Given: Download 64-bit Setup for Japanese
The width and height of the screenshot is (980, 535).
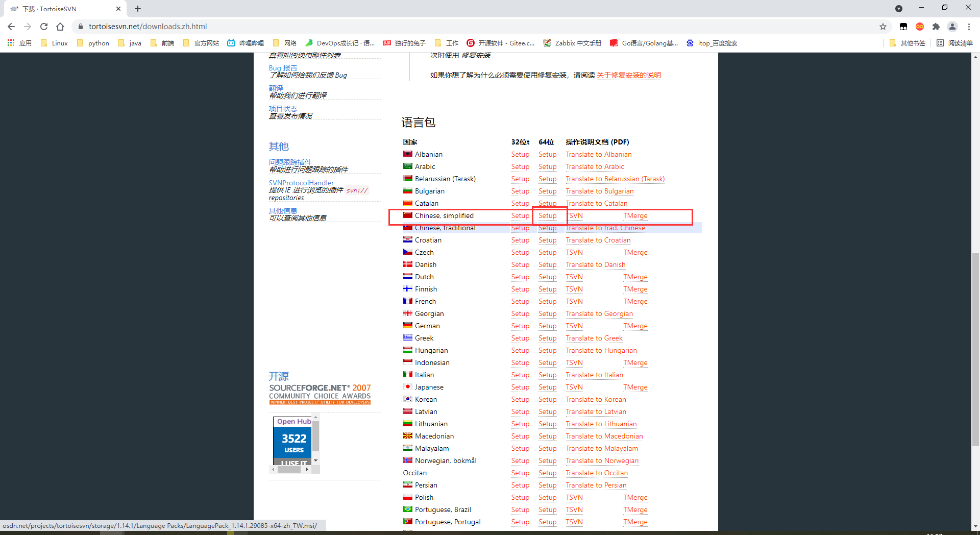Looking at the screenshot, I should [x=547, y=387].
